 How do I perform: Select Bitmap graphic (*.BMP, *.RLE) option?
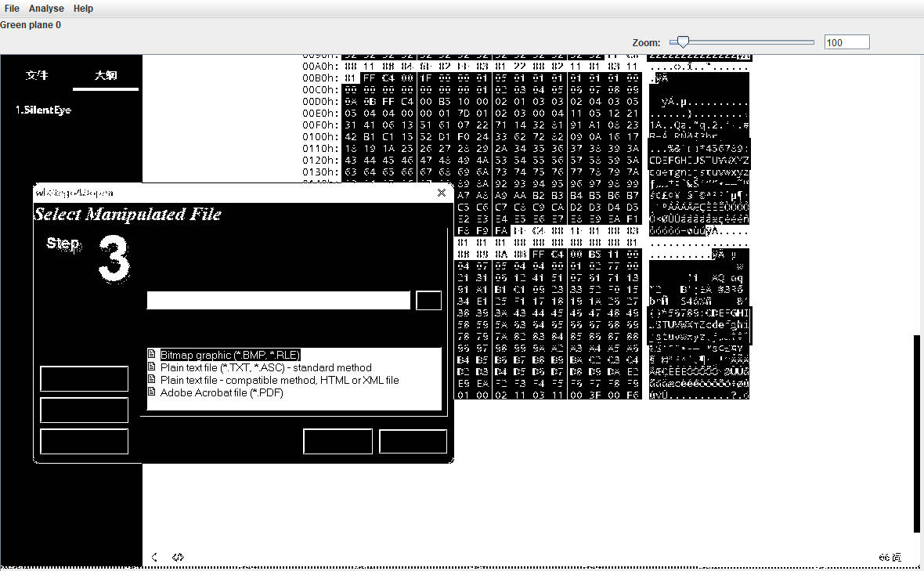[x=230, y=355]
